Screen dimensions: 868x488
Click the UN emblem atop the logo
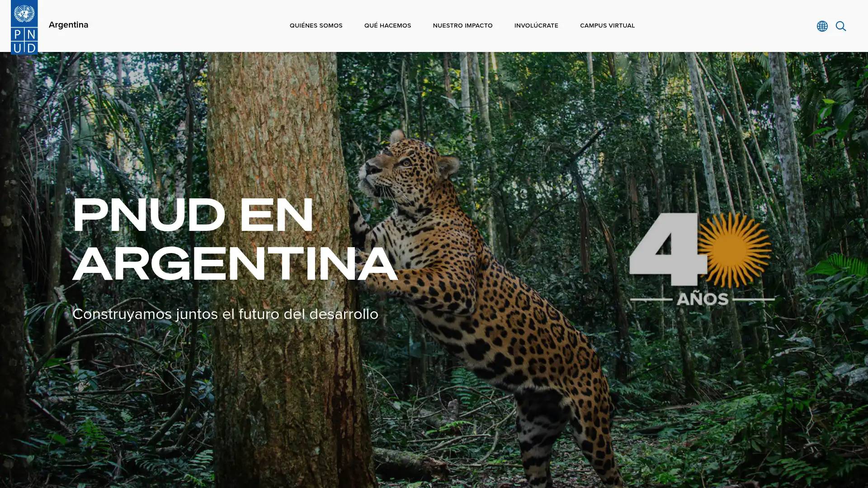pos(24,14)
